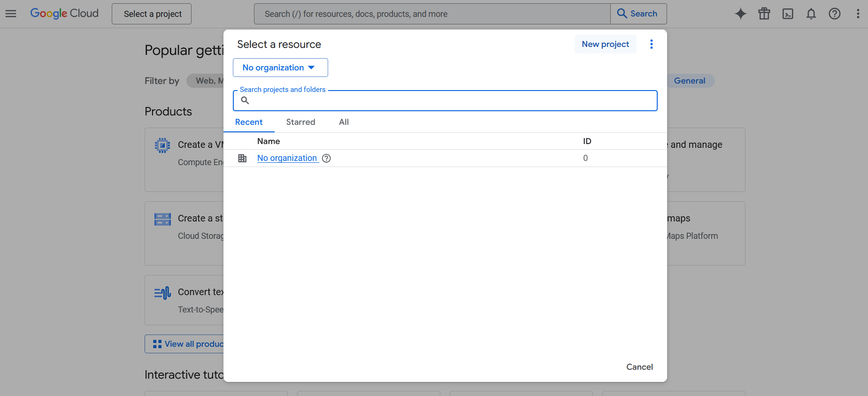Open the help question mark icon
The image size is (868, 396).
point(835,14)
